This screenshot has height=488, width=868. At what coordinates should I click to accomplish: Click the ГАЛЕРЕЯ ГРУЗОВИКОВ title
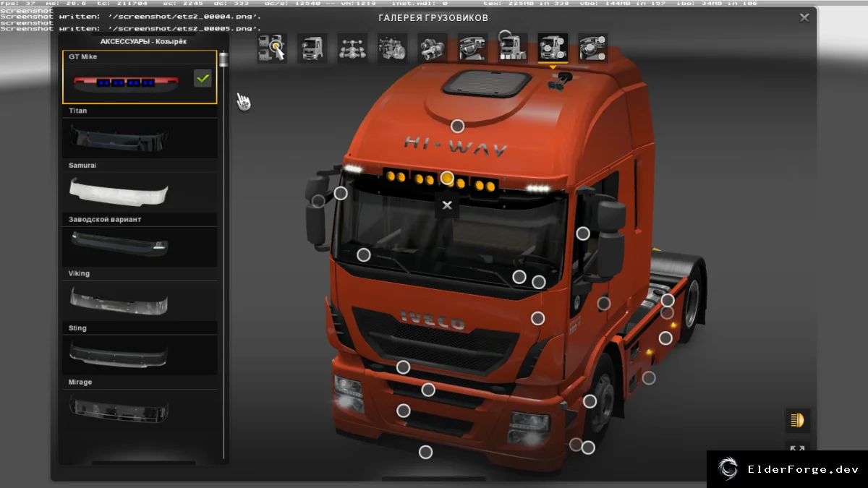(433, 17)
